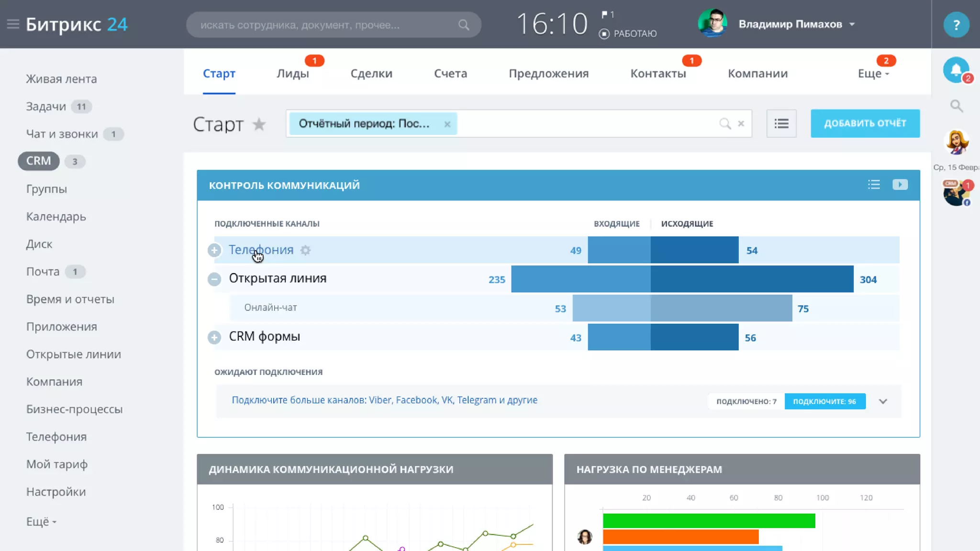Open Задачи in the left menu
The image size is (980, 551).
coord(46,107)
